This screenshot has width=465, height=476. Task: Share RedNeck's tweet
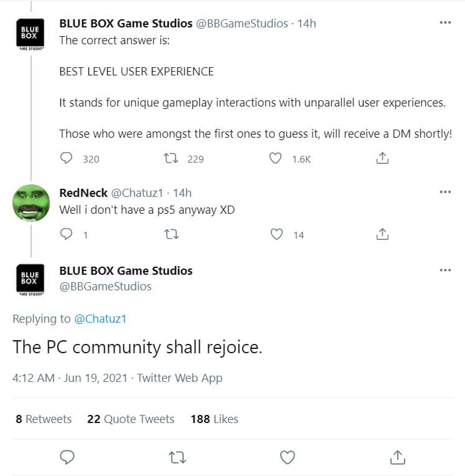click(383, 235)
